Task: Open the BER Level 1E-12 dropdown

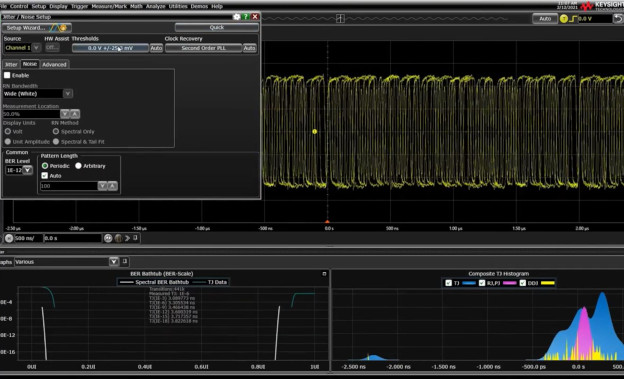Action: pyautogui.click(x=27, y=170)
